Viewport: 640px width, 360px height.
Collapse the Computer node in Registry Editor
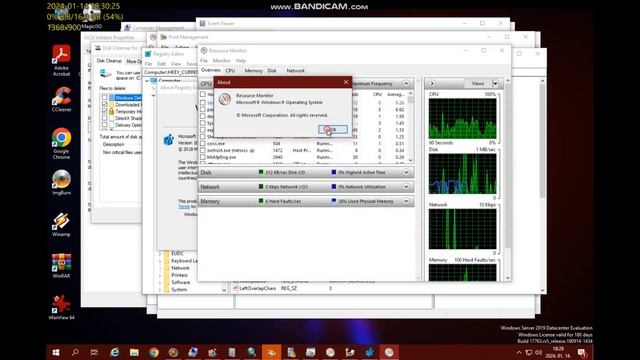(x=147, y=81)
